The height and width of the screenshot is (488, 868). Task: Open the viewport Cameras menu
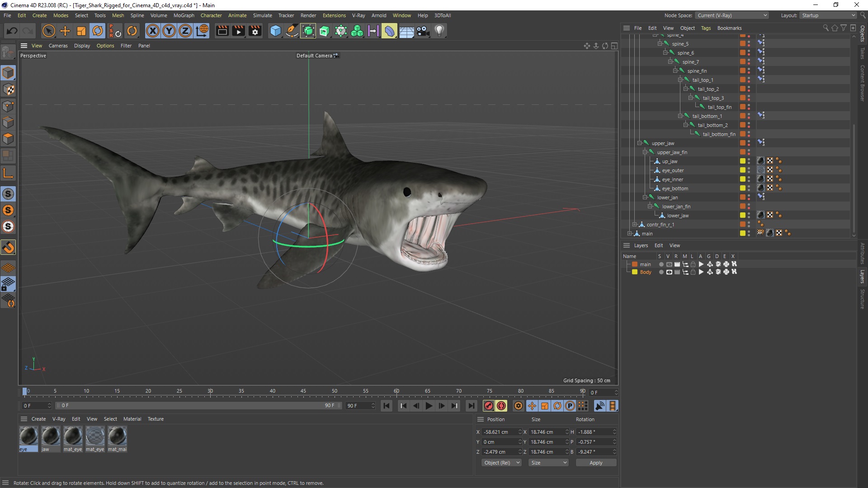click(58, 46)
